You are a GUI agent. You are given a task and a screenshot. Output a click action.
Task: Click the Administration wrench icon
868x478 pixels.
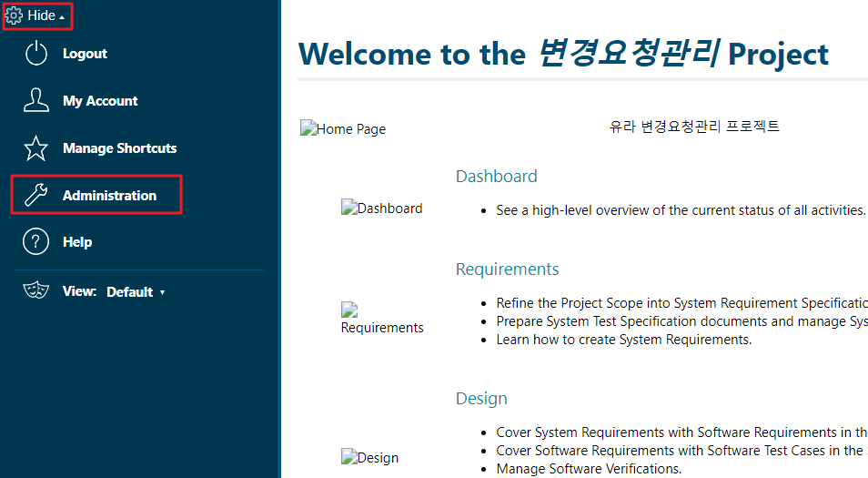(36, 196)
